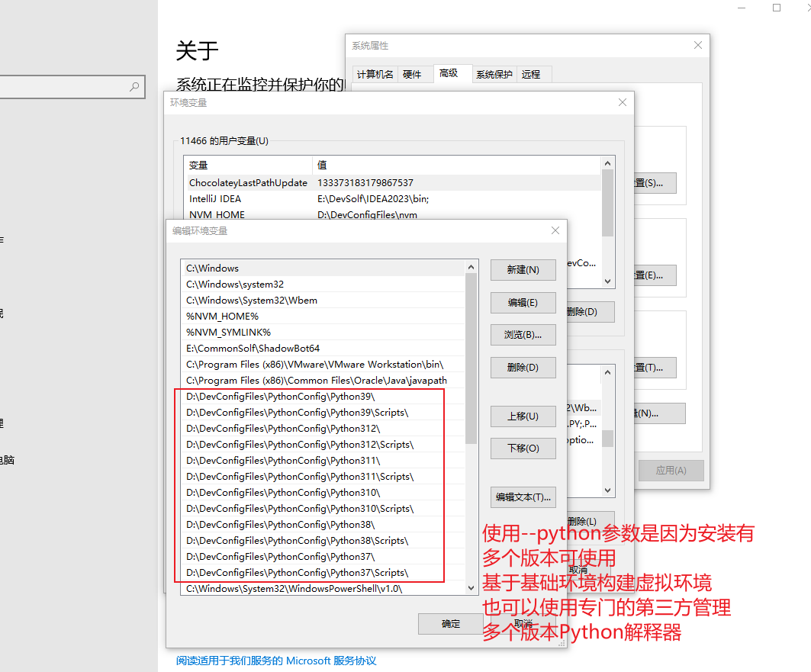The width and height of the screenshot is (811, 672).
Task: Minimize the settings window
Action: click(742, 8)
